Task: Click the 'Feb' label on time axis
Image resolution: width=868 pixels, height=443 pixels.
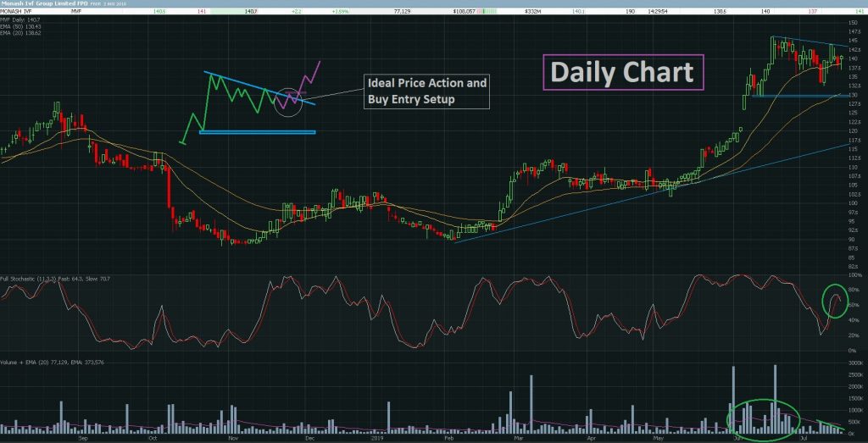Action: click(448, 438)
